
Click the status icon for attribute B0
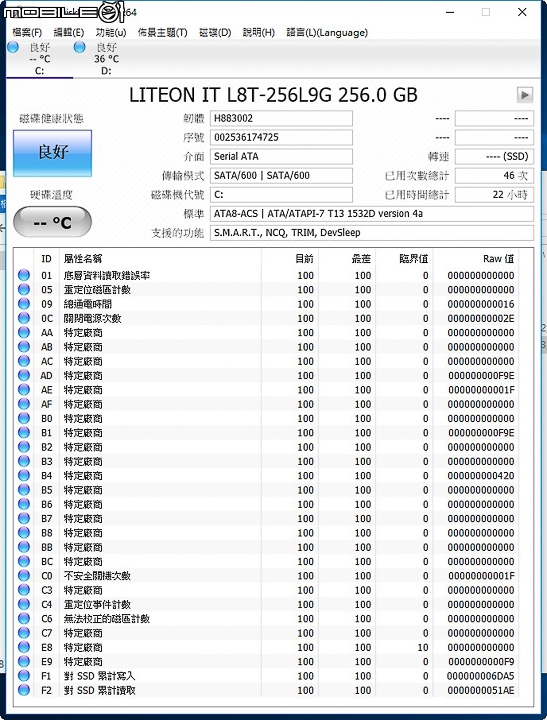coord(24,418)
